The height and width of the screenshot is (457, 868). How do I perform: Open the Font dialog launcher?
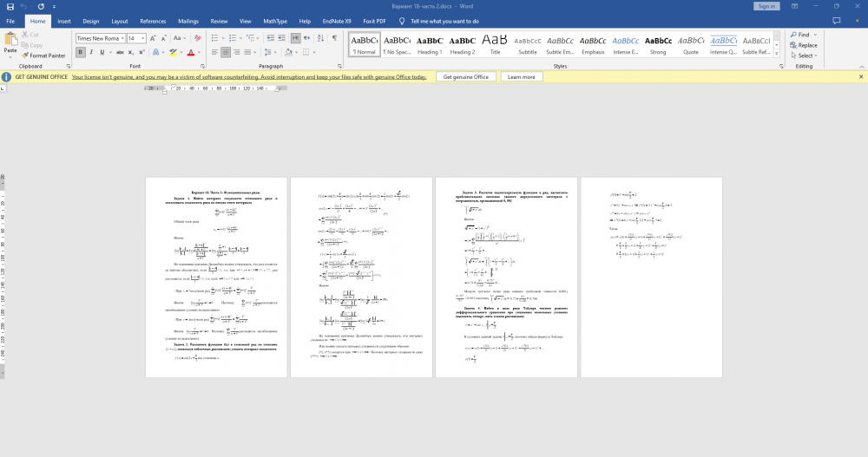[x=203, y=66]
